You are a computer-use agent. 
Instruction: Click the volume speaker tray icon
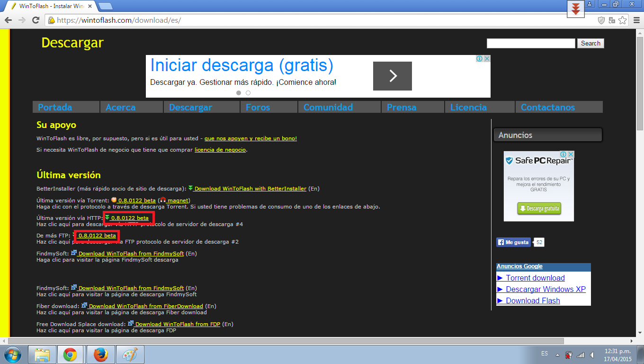592,355
